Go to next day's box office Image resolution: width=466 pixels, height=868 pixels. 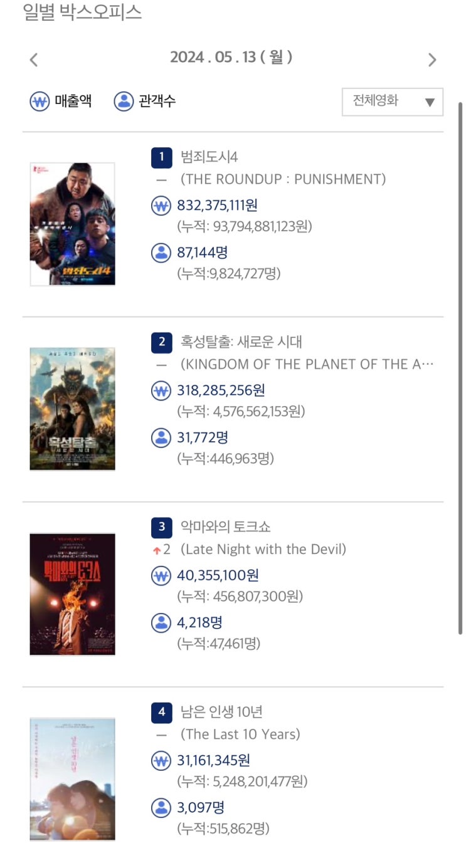(x=432, y=60)
